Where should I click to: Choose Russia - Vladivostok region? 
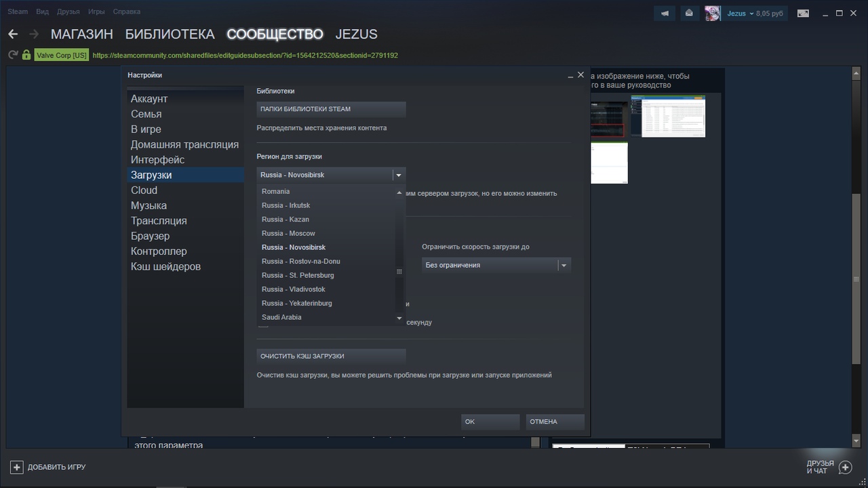click(325, 289)
